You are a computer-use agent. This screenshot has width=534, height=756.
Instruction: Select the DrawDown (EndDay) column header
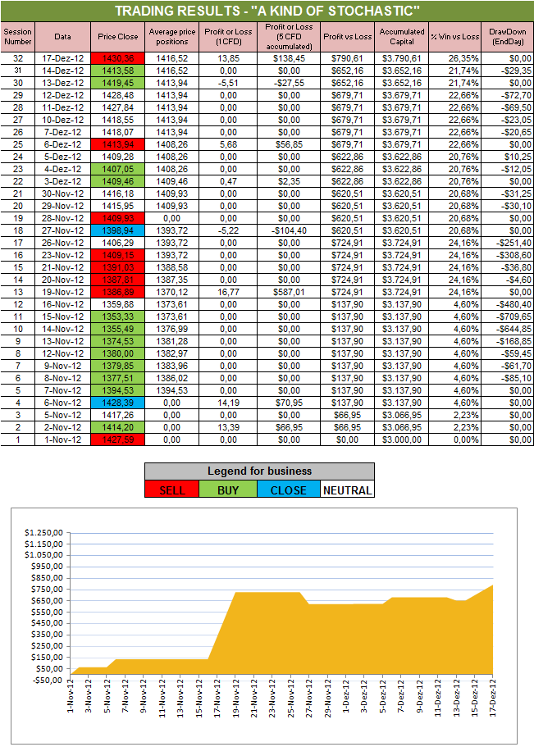(x=508, y=37)
